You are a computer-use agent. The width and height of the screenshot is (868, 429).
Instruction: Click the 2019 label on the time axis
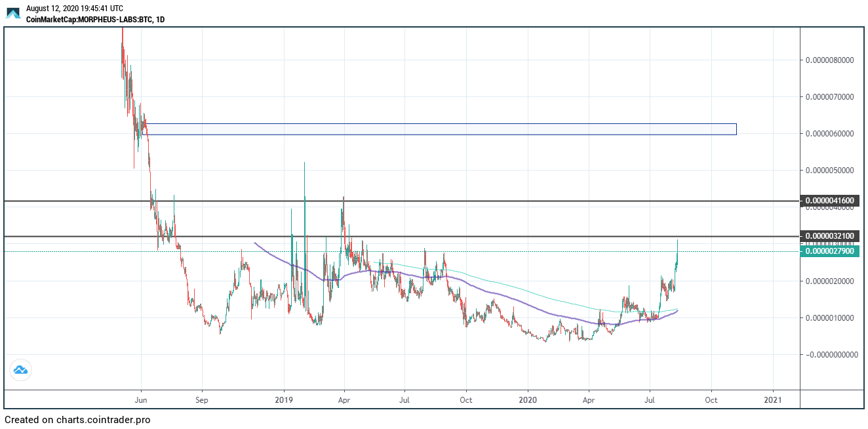[x=284, y=399]
